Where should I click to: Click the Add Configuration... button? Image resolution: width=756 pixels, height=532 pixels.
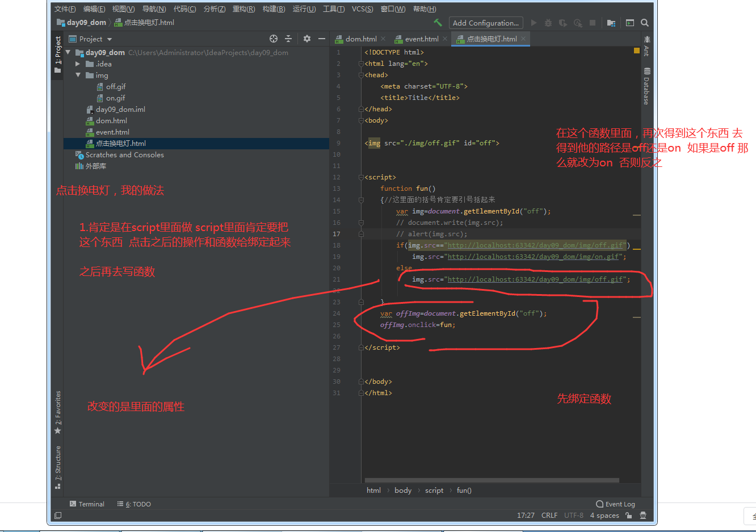[x=486, y=23]
